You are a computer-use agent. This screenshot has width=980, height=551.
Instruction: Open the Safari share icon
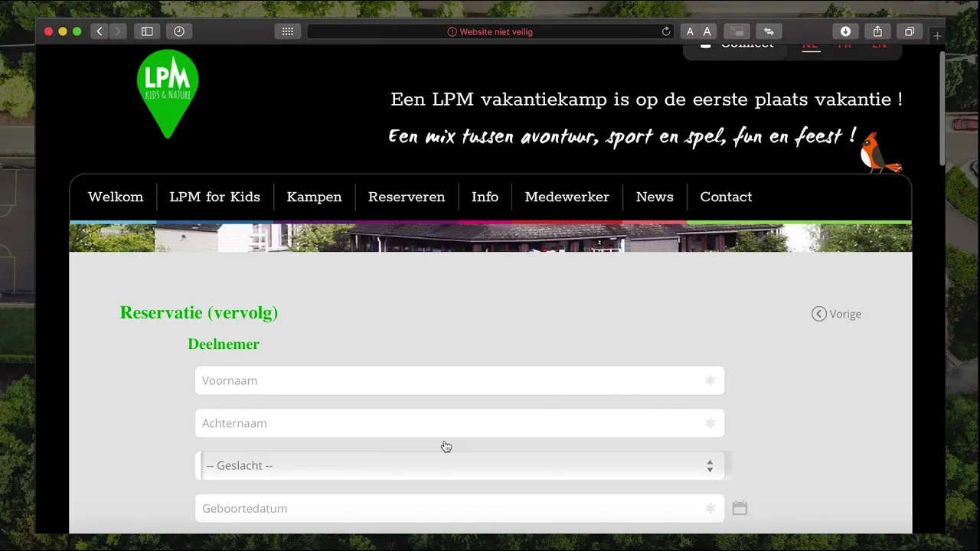(877, 31)
